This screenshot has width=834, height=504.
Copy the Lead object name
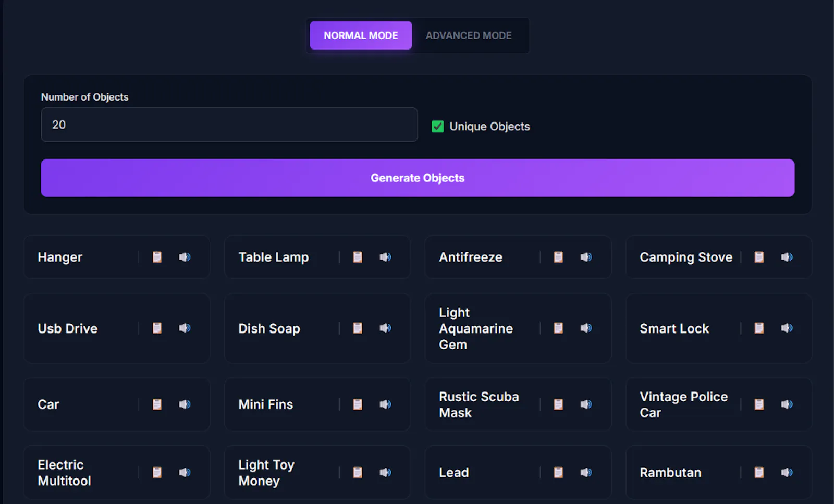pos(558,472)
